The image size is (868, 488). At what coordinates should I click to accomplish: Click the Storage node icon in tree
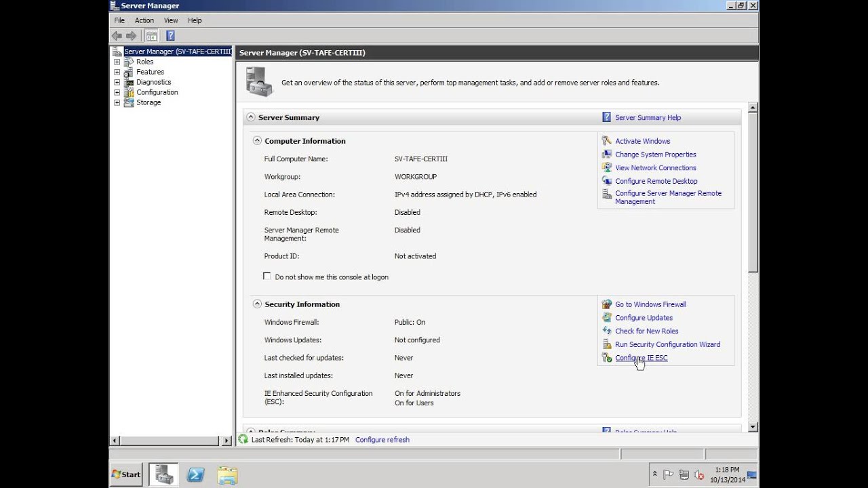[129, 102]
